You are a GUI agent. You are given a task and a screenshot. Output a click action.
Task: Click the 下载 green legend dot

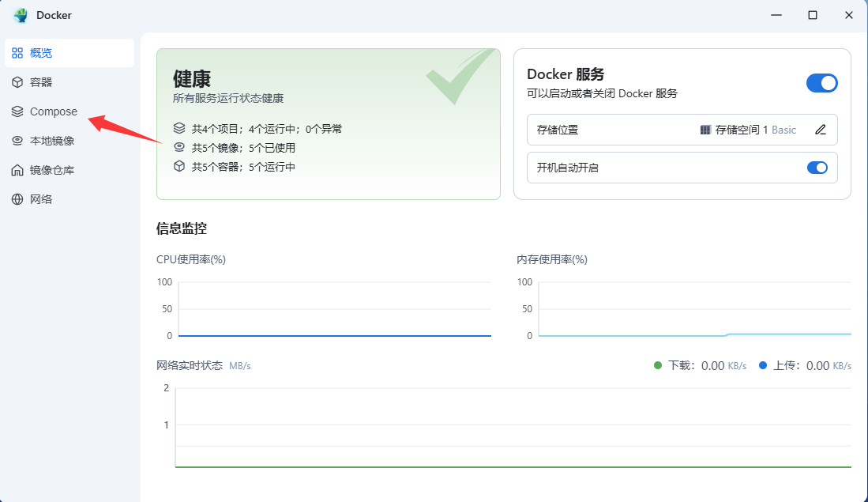[658, 365]
